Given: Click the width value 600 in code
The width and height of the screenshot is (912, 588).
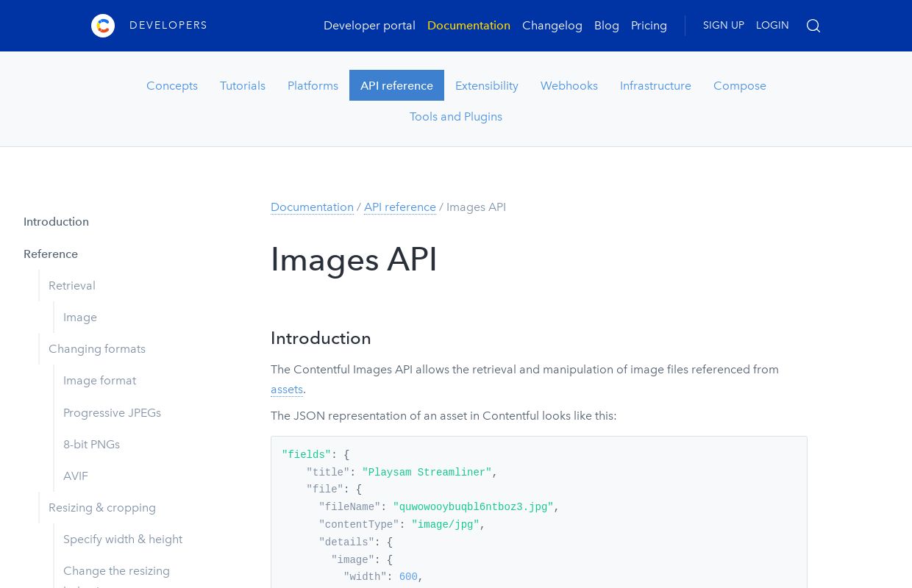Looking at the screenshot, I should coord(408,577).
